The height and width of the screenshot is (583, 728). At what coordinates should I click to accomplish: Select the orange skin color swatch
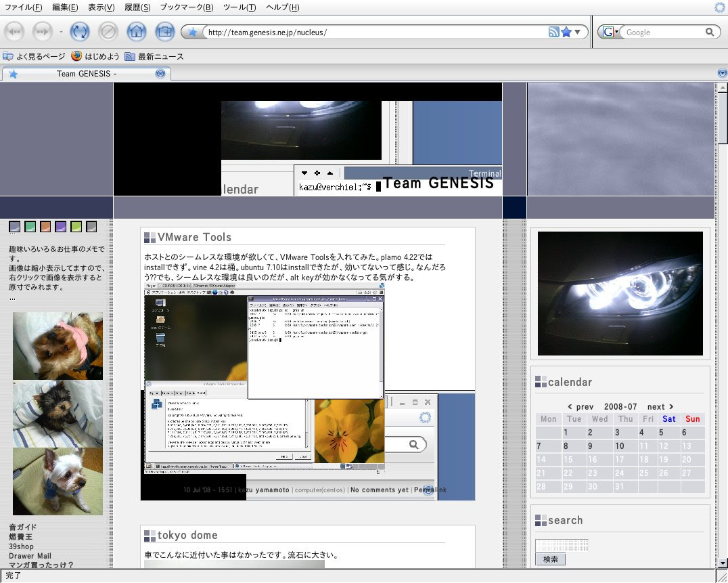pyautogui.click(x=45, y=226)
